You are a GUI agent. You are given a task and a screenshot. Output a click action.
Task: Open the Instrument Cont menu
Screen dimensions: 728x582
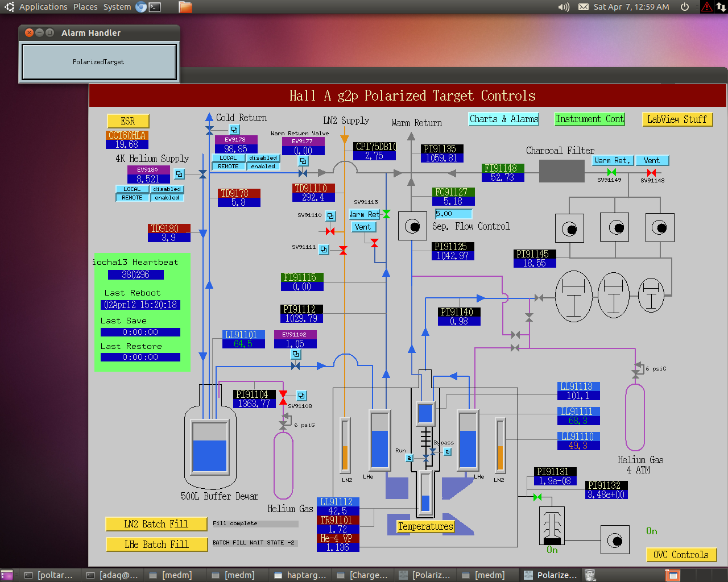click(x=590, y=119)
